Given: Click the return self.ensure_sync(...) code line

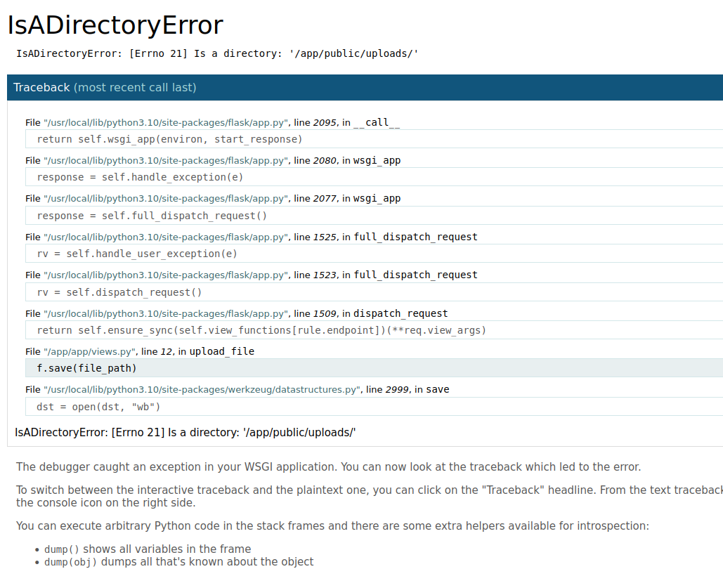Looking at the screenshot, I should [261, 330].
